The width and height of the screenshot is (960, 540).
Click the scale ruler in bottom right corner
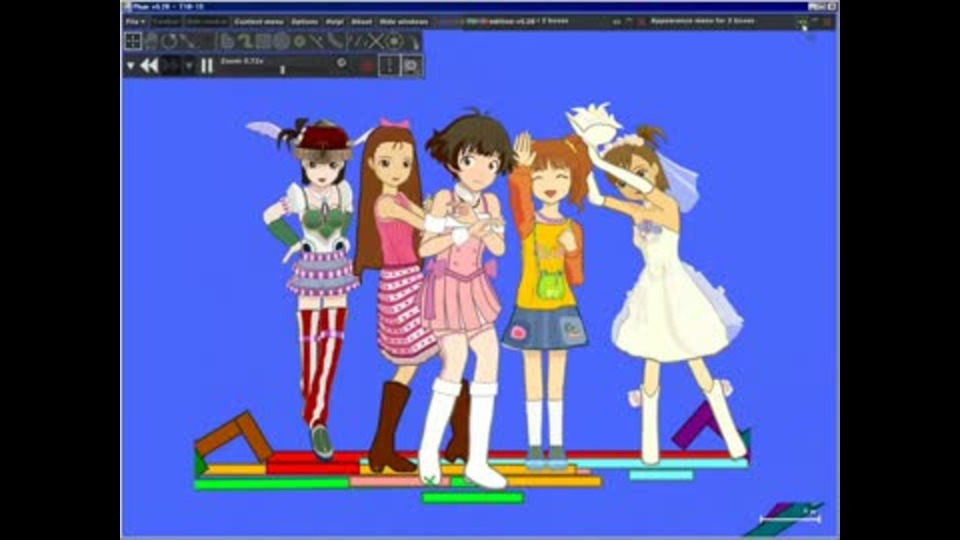[790, 519]
